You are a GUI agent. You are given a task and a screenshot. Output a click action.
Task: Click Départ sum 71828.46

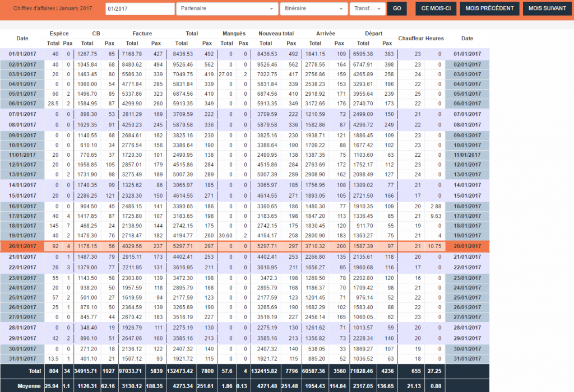pyautogui.click(x=362, y=371)
